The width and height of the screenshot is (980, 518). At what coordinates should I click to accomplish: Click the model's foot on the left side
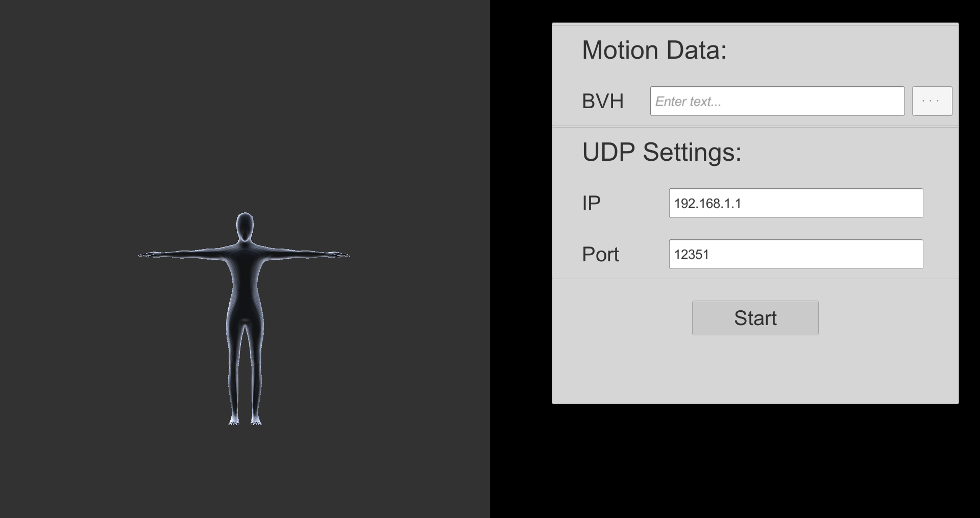pos(234,422)
